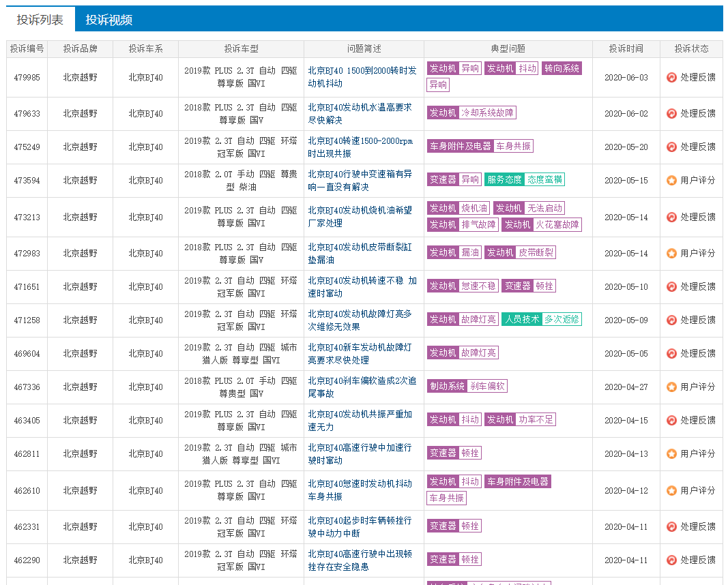Click the 服务态度 态度蛮横 tag
The height and width of the screenshot is (585, 728).
pyautogui.click(x=524, y=179)
